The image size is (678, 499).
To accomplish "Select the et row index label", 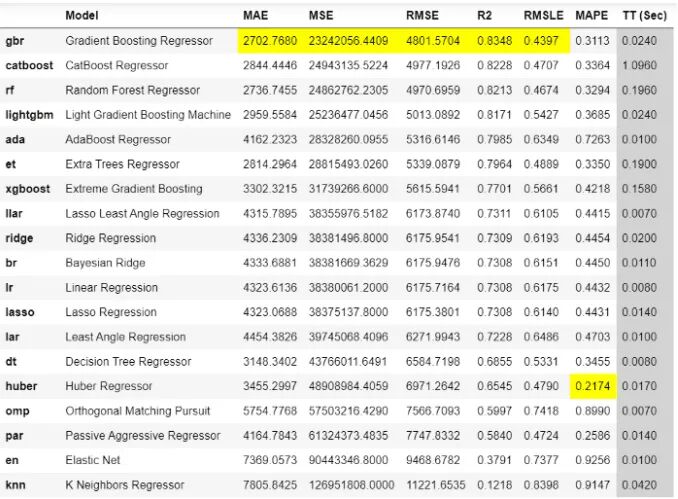I will [x=10, y=164].
